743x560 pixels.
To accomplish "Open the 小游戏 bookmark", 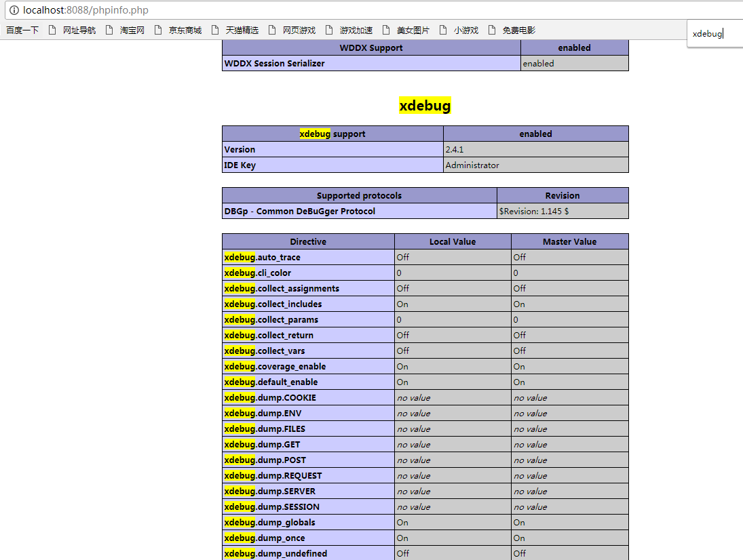I will 459,31.
